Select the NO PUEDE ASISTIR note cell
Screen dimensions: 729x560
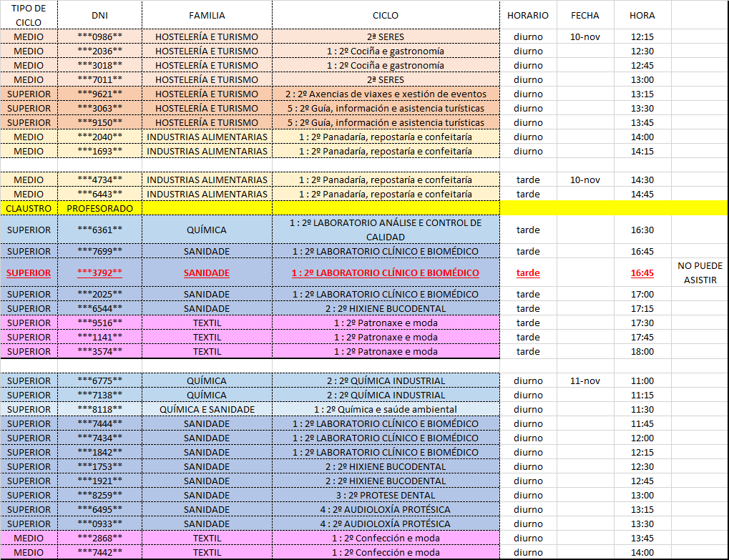coord(700,272)
